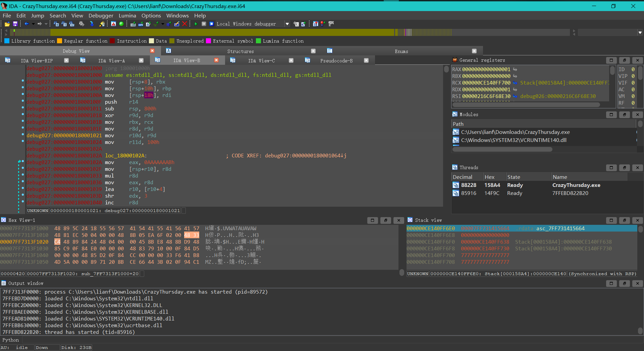
Task: Click the Output window panel icon
Action: (4, 283)
